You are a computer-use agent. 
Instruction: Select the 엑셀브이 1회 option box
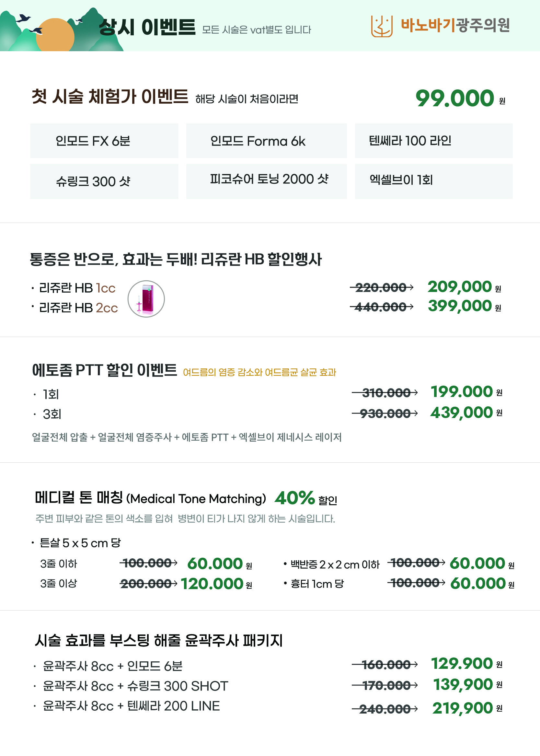click(x=434, y=181)
